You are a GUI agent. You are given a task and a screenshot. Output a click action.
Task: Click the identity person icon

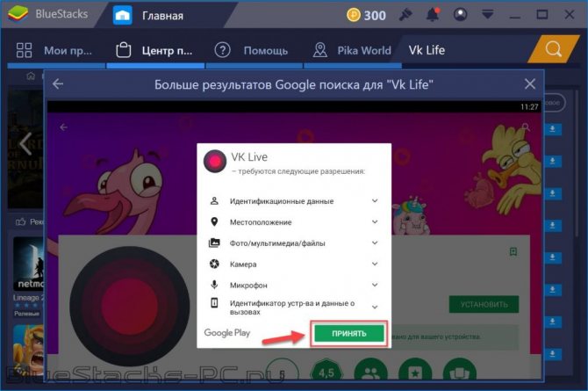[x=214, y=201]
